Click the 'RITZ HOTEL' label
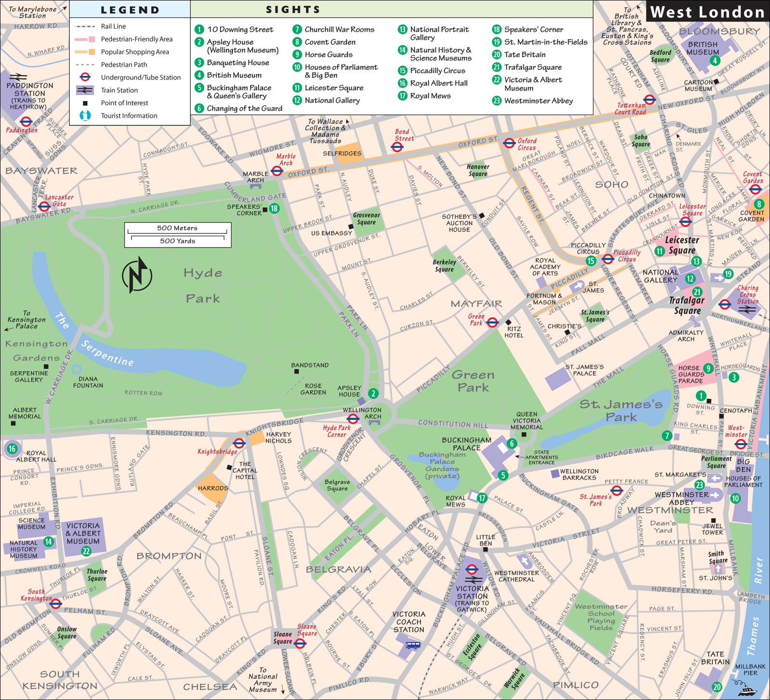This screenshot has width=770, height=700. [514, 332]
